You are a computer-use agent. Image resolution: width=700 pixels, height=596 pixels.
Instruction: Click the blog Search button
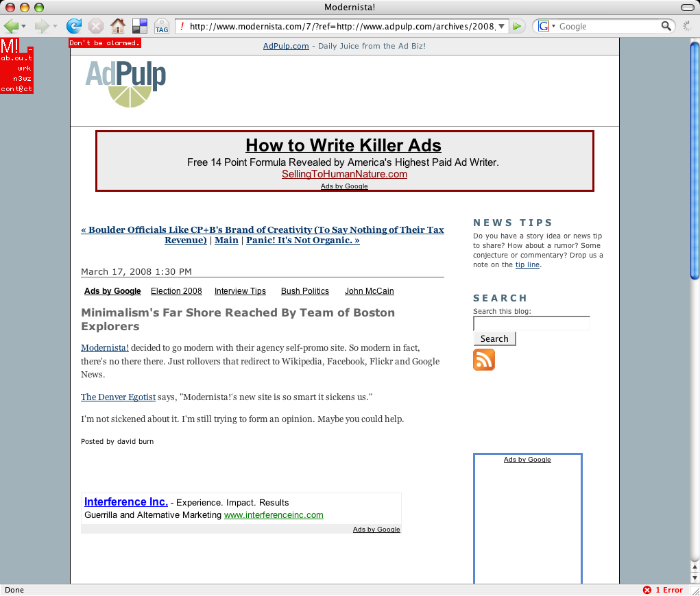click(494, 338)
